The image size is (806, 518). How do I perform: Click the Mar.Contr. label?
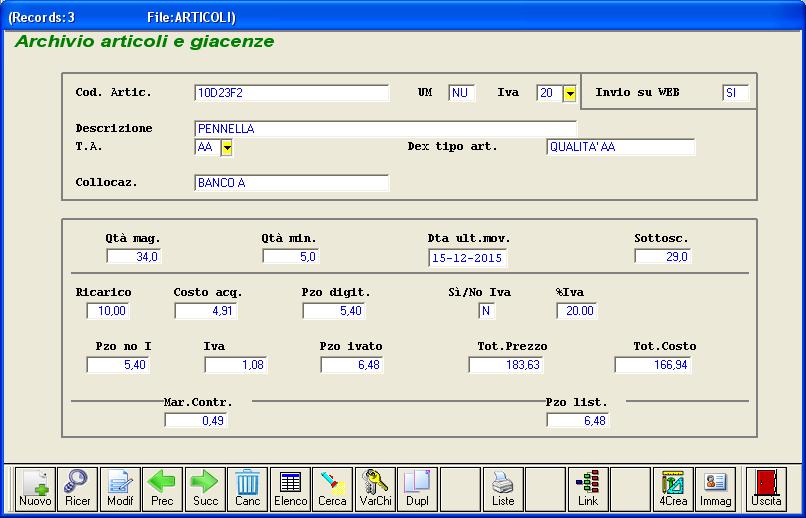pyautogui.click(x=198, y=402)
